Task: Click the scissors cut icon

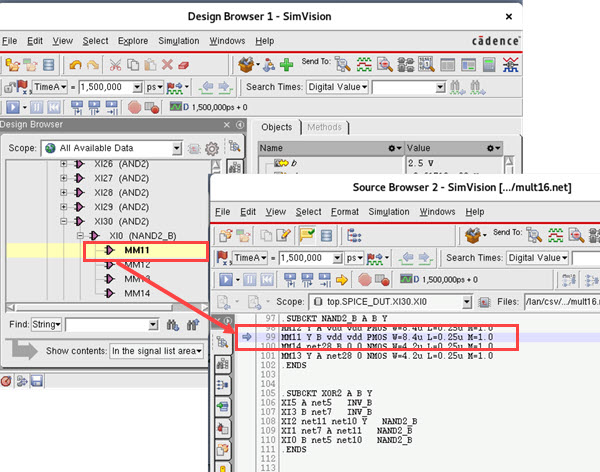Action: coord(115,65)
